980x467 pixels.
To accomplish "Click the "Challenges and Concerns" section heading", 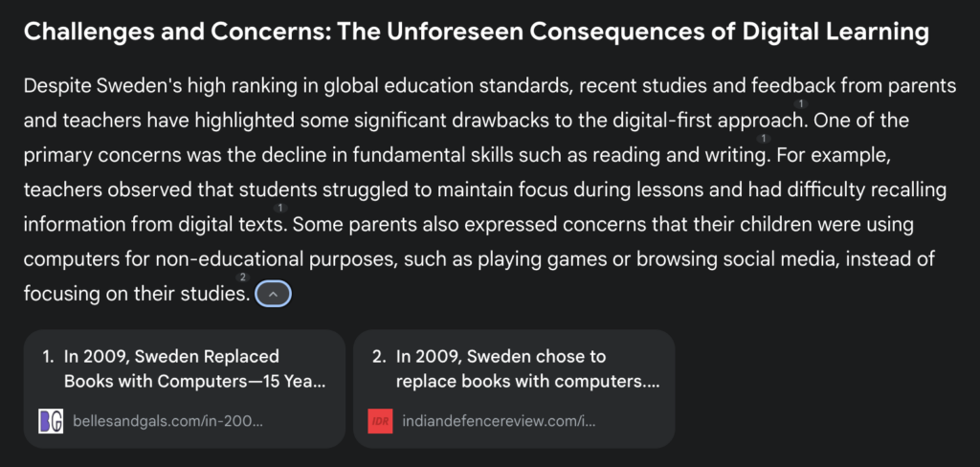I will point(477,33).
